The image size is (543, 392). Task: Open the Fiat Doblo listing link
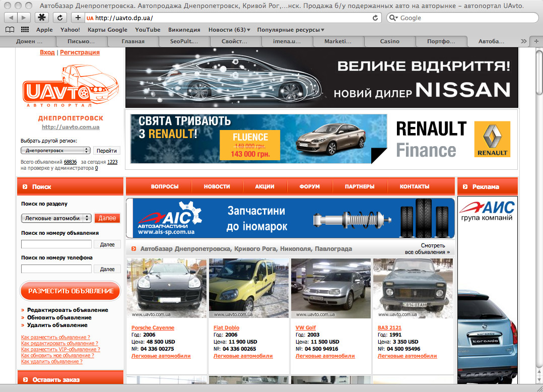click(x=226, y=328)
